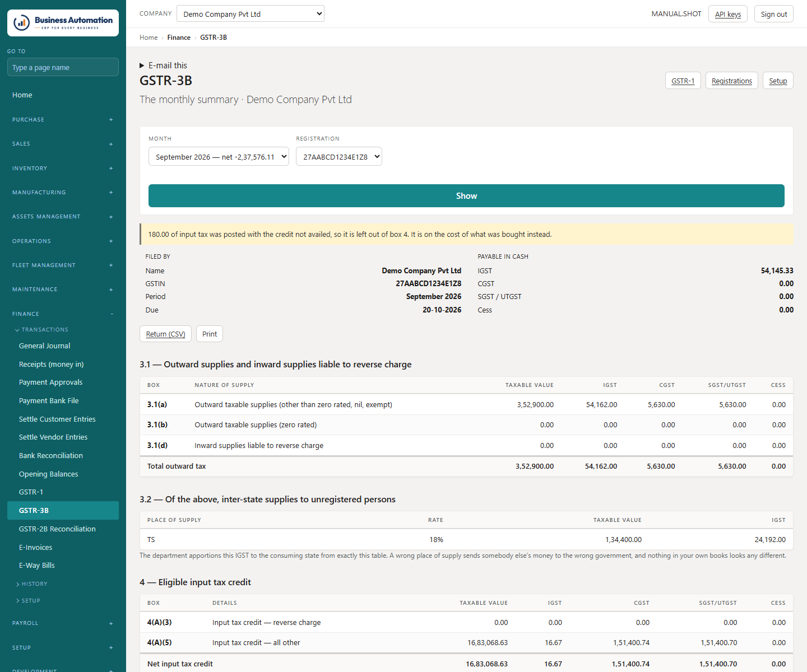The width and height of the screenshot is (807, 672).
Task: Expand the Maintenance menu section
Action: pyautogui.click(x=63, y=290)
